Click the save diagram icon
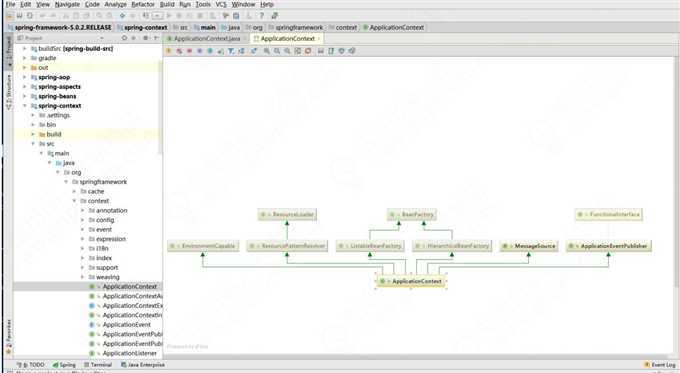Image resolution: width=680 pixels, height=373 pixels. pos(321,51)
